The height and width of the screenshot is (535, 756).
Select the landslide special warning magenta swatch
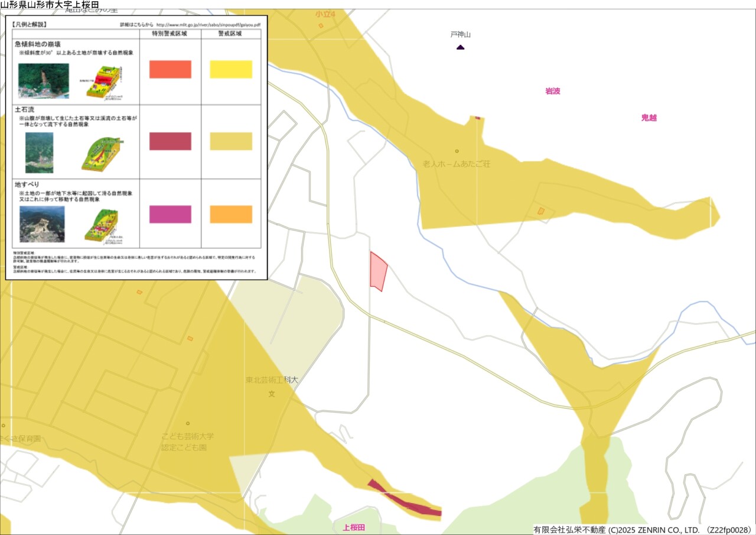coord(170,214)
